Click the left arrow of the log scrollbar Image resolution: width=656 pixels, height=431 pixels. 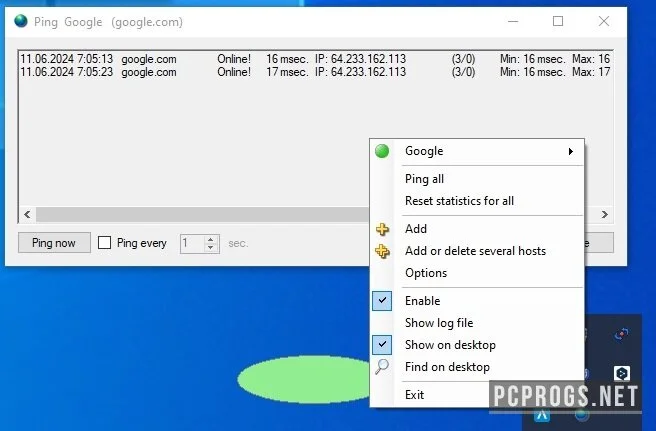[27, 215]
